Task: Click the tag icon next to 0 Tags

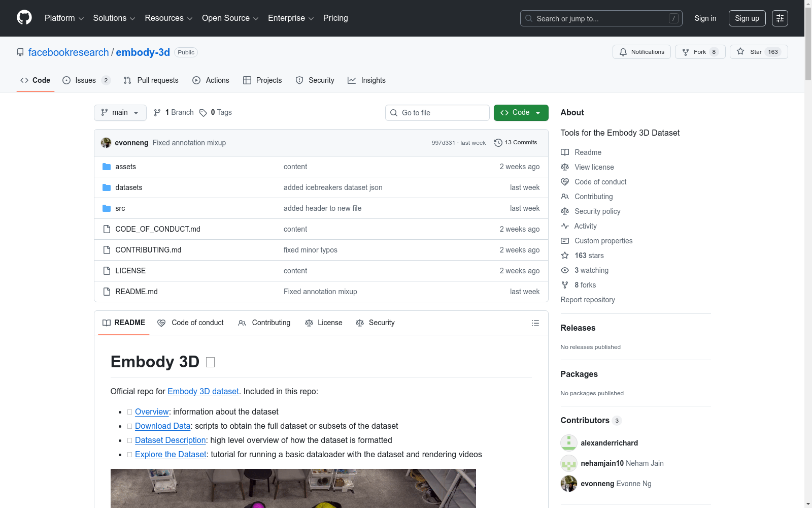Action: pyautogui.click(x=203, y=113)
